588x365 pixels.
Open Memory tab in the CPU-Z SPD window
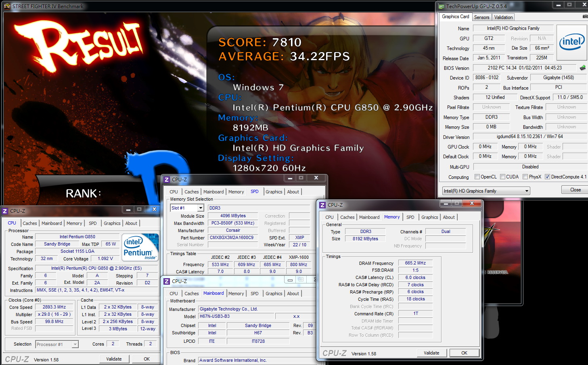coord(236,192)
